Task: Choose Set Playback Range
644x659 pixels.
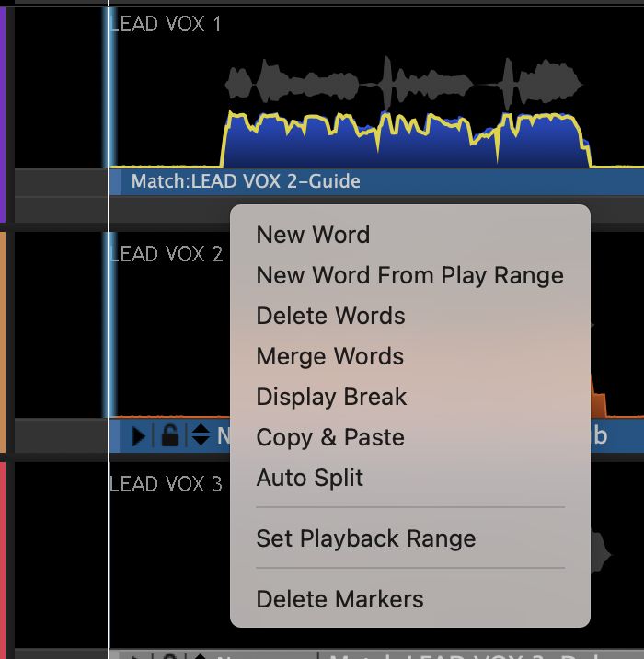Action: [x=365, y=538]
